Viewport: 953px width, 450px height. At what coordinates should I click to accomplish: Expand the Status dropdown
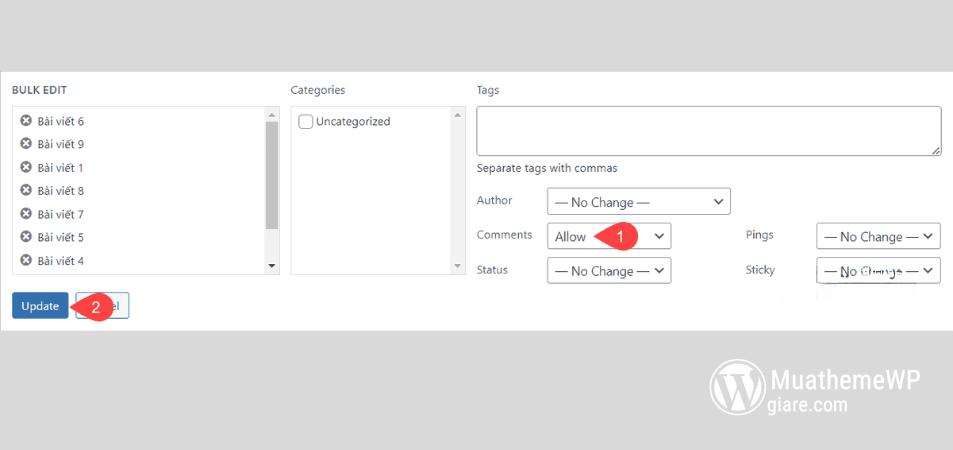608,271
